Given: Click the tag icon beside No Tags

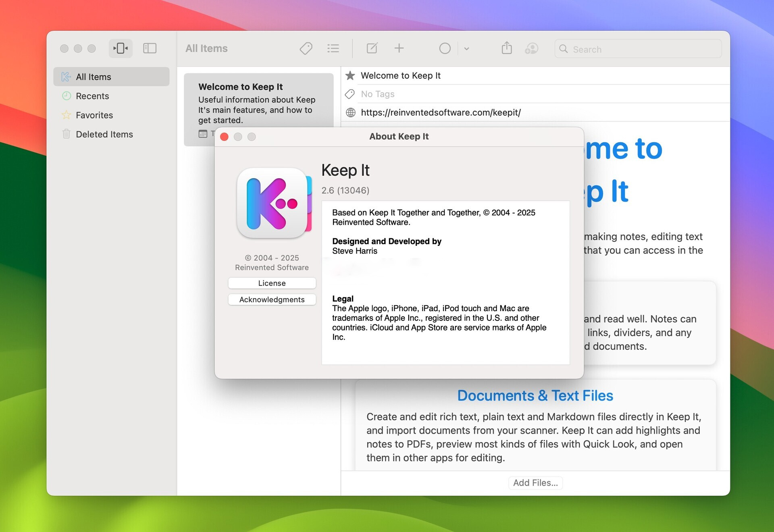Looking at the screenshot, I should [350, 94].
